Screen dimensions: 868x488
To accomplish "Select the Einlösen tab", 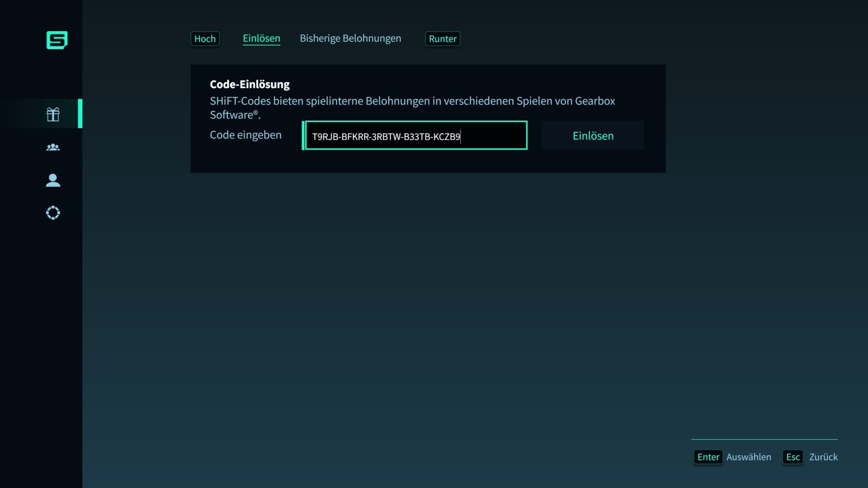I will pyautogui.click(x=261, y=38).
